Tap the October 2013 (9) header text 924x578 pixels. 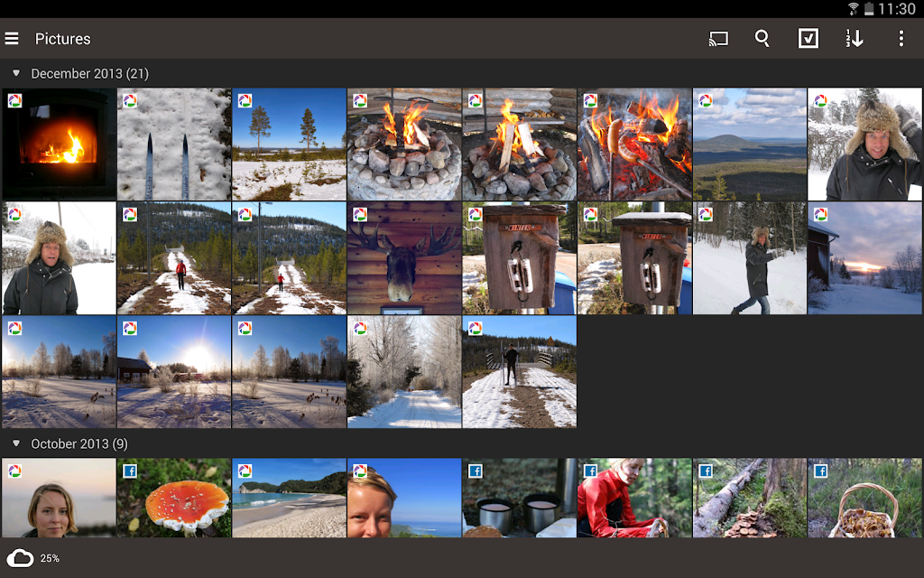click(x=79, y=443)
